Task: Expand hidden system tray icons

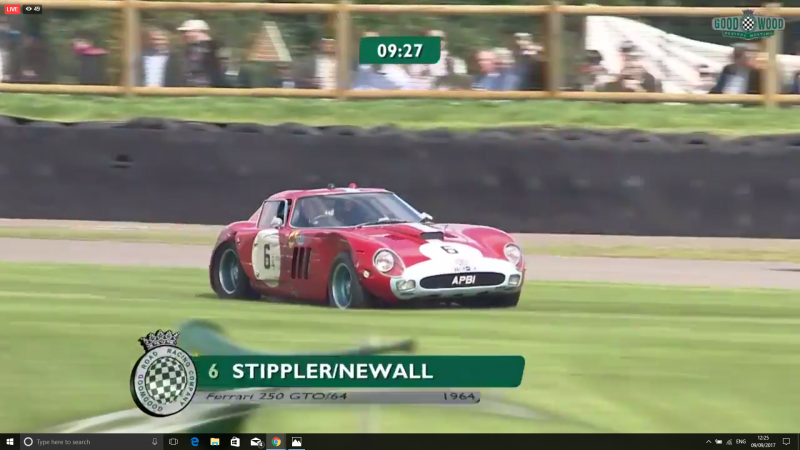Action: point(708,441)
